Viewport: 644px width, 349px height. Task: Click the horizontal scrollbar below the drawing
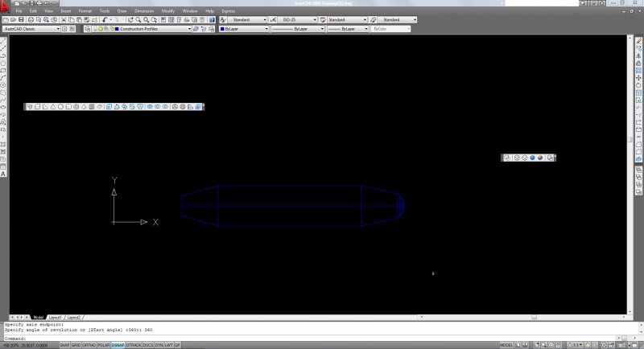tap(522, 317)
